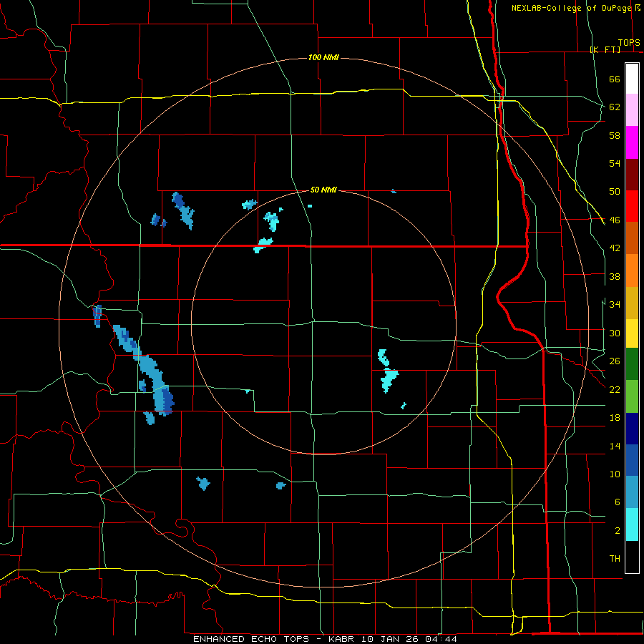Click the medium blue legend swatch
This screenshot has width=644, height=644.
[x=632, y=460]
